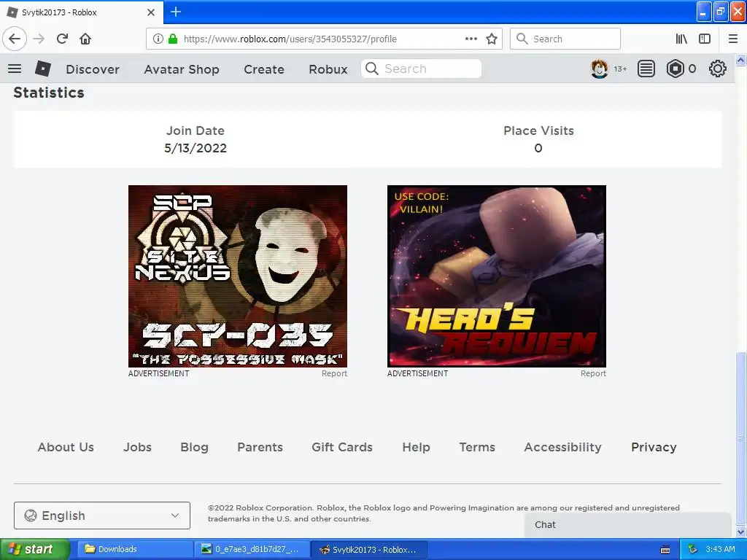Show sidebars using the sidebar icon
The width and height of the screenshot is (747, 560).
[705, 39]
